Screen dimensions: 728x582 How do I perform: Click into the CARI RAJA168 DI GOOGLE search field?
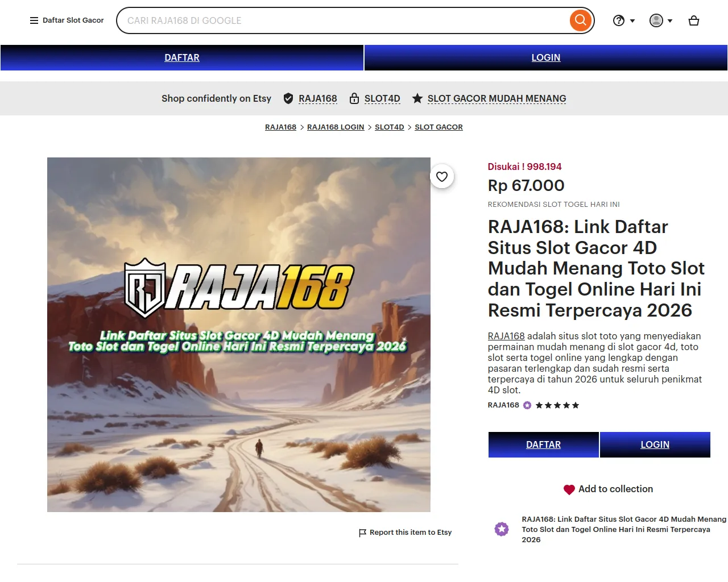344,20
